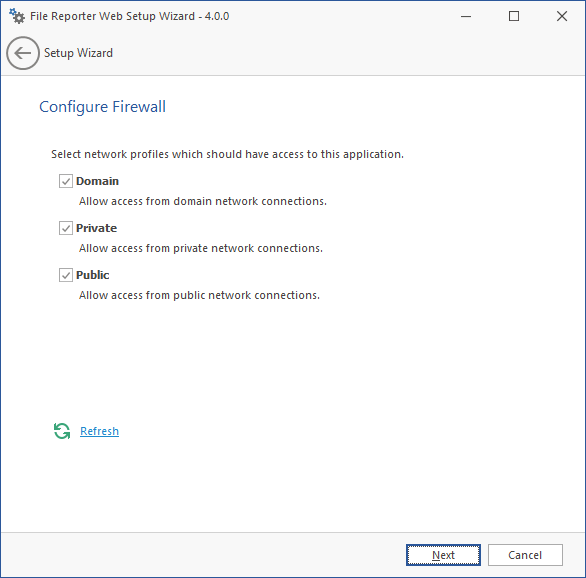The image size is (586, 578).
Task: Disable the Public network profile checkbox
Action: point(66,275)
